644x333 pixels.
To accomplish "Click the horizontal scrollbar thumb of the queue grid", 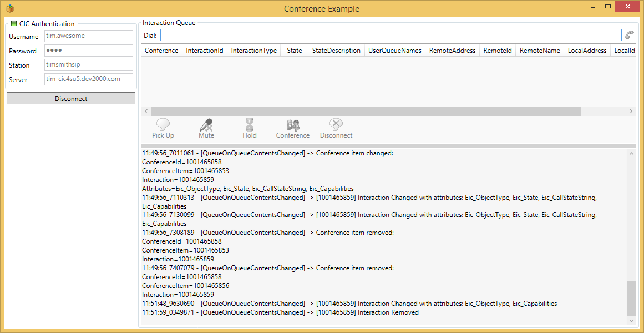I will (366, 112).
